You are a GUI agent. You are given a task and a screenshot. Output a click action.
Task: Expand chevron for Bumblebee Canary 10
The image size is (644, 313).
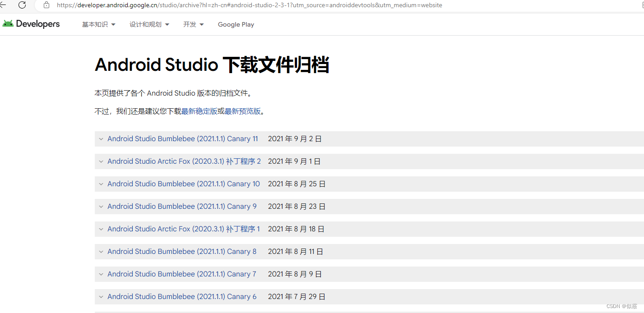coord(101,184)
